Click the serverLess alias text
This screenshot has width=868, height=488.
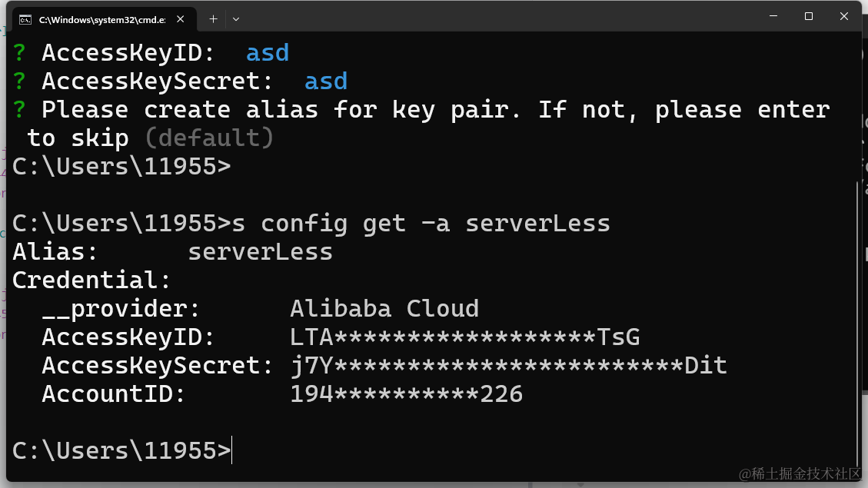260,251
